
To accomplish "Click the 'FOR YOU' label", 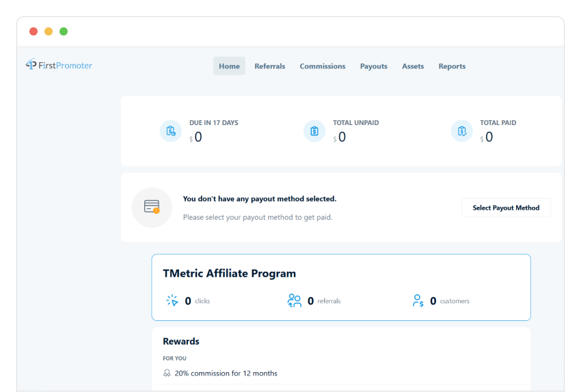I will coord(174,359).
